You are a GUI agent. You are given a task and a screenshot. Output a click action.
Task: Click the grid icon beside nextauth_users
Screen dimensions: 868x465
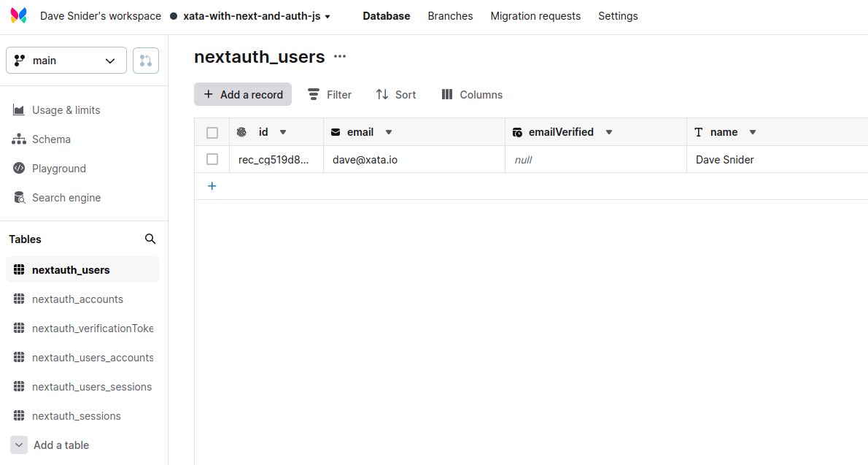click(x=19, y=269)
